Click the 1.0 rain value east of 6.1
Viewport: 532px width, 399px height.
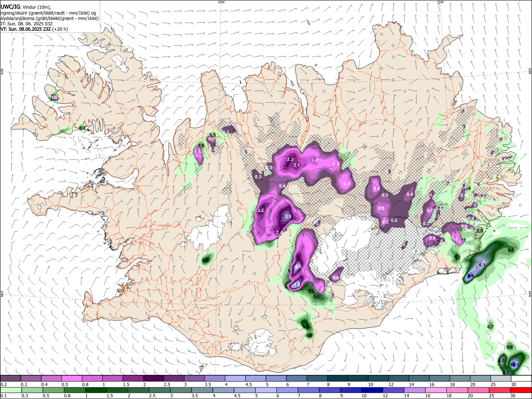click(x=511, y=251)
